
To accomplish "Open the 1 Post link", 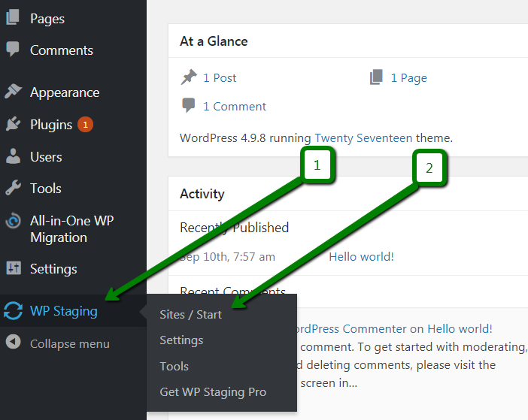I will coord(220,78).
